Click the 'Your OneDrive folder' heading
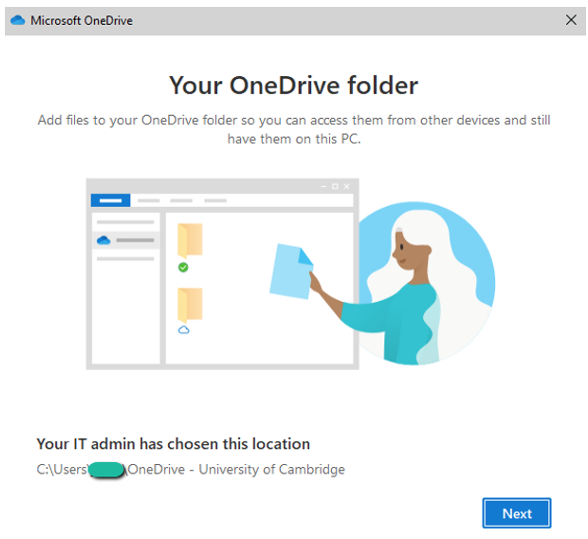 pos(294,85)
